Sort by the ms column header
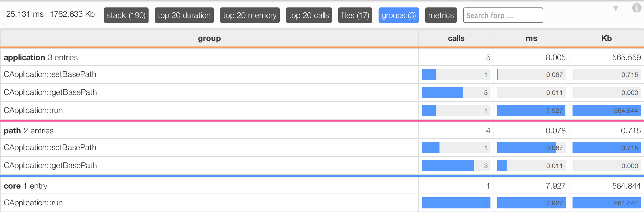The height and width of the screenshot is (214, 644). 531,38
